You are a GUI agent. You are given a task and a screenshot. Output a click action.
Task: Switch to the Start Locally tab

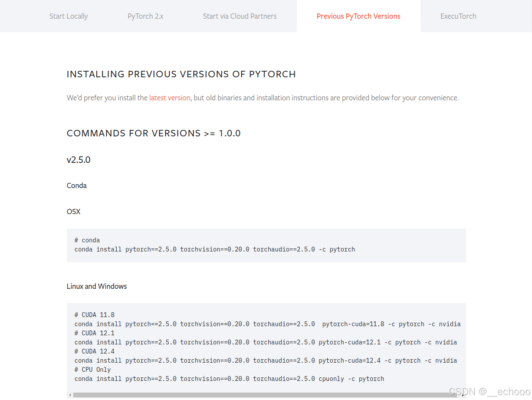(x=69, y=16)
